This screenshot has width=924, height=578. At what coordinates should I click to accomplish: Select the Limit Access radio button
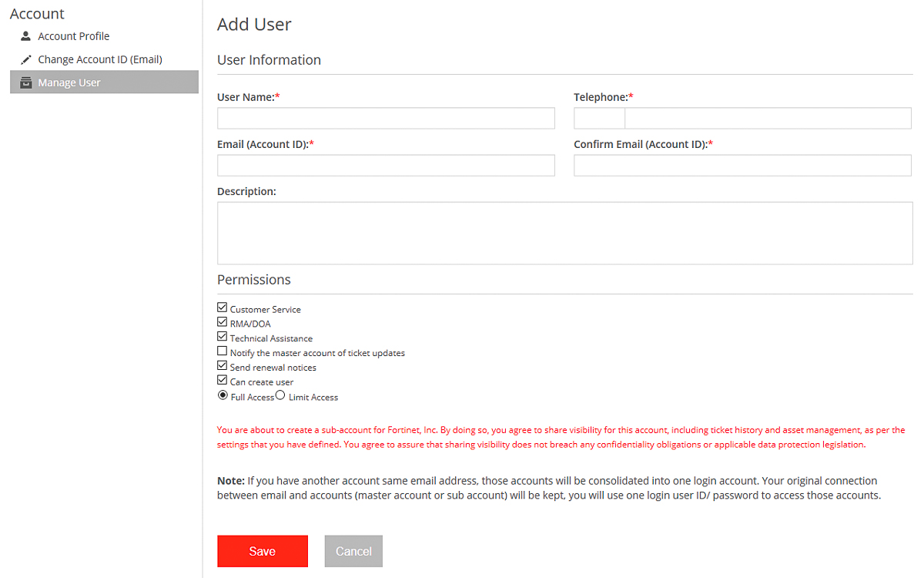(x=280, y=395)
